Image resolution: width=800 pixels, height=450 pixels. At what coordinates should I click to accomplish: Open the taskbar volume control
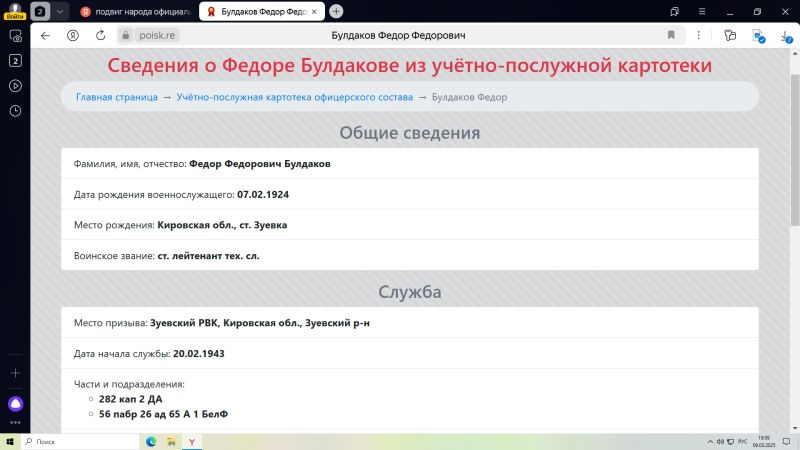[720, 442]
